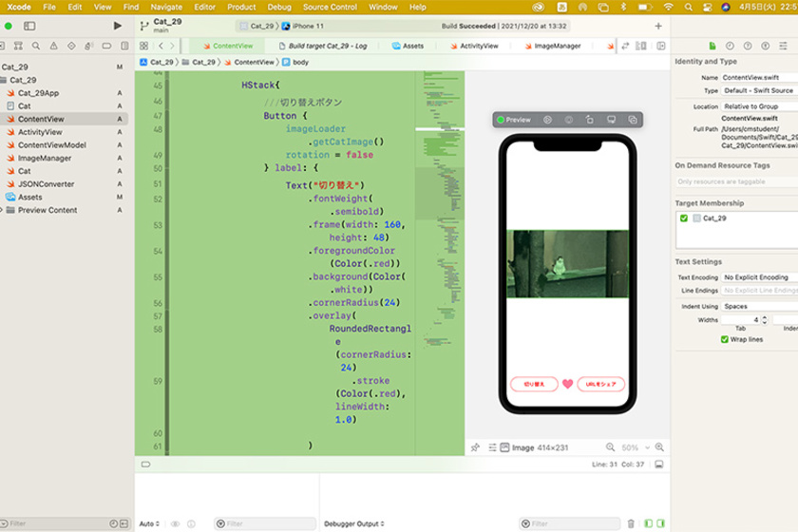Click the trash icon in debug console
The width and height of the screenshot is (798, 532).
(631, 523)
